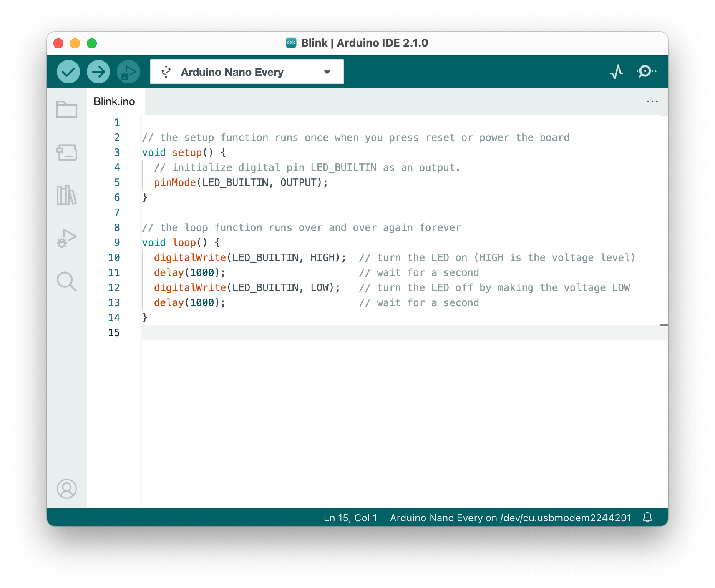Viewport: 715px width, 588px height.
Task: Open the Serial Plotter
Action: tap(617, 72)
